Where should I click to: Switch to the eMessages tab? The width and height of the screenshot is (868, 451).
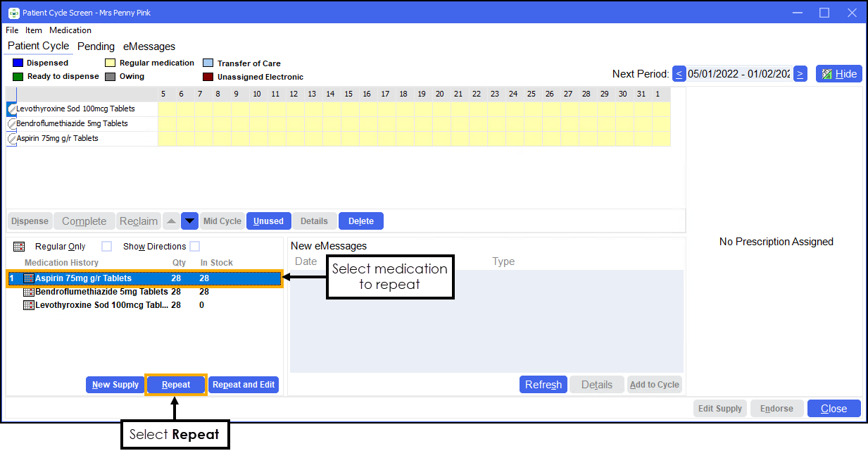(149, 47)
